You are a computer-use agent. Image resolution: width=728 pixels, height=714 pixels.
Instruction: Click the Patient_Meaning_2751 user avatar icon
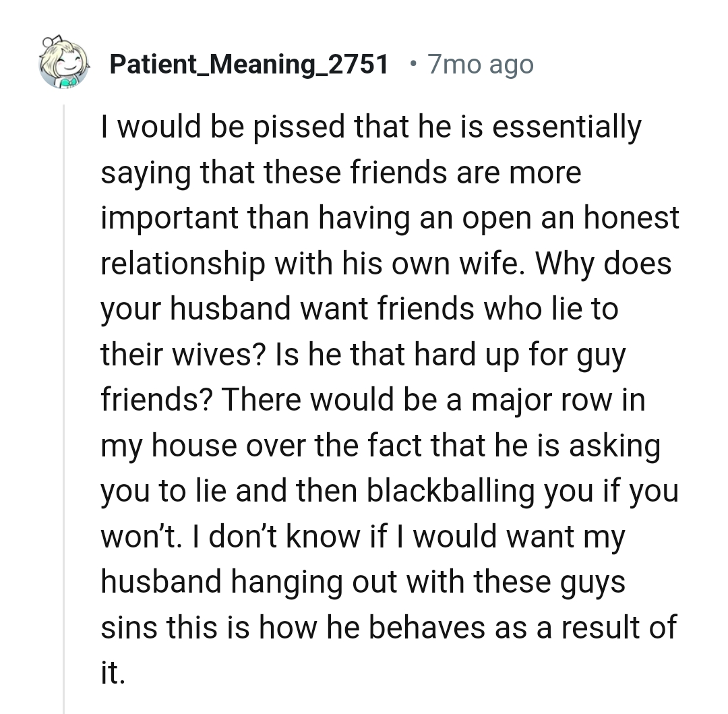pos(65,64)
